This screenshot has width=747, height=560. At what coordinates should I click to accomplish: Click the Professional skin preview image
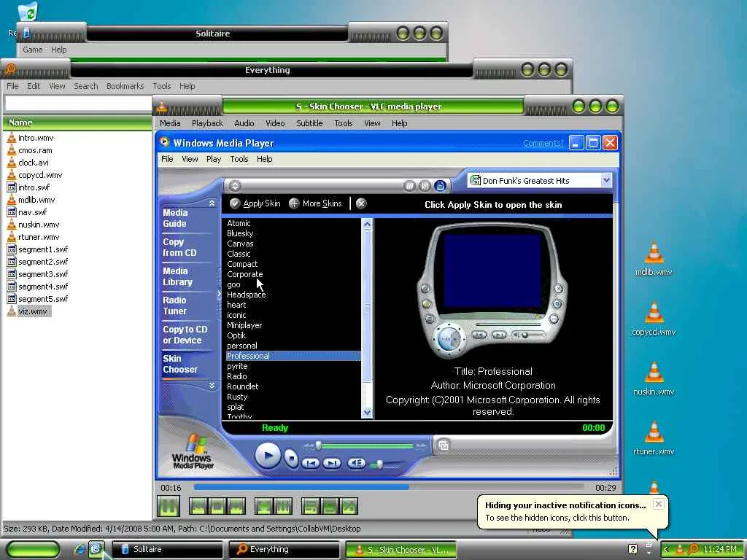(492, 290)
